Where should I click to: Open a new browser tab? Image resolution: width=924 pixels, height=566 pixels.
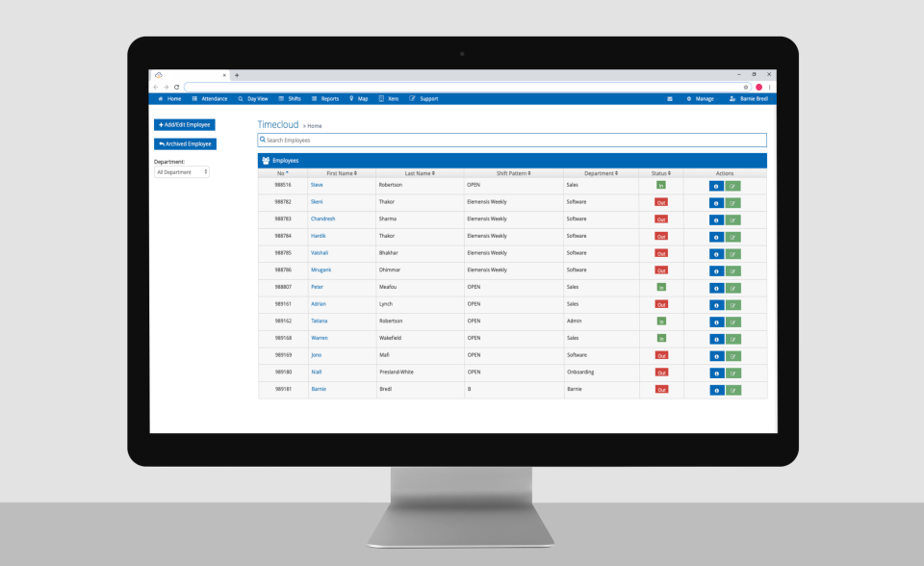tap(237, 75)
